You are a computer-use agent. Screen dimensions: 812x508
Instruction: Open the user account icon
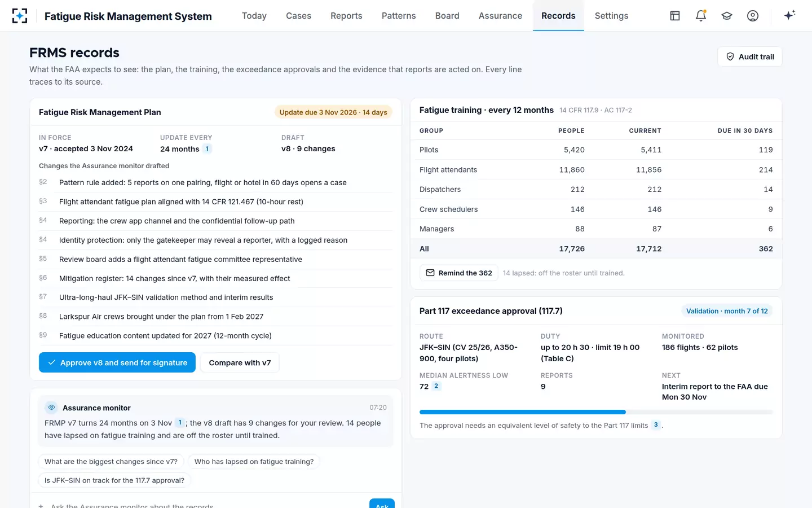point(753,16)
